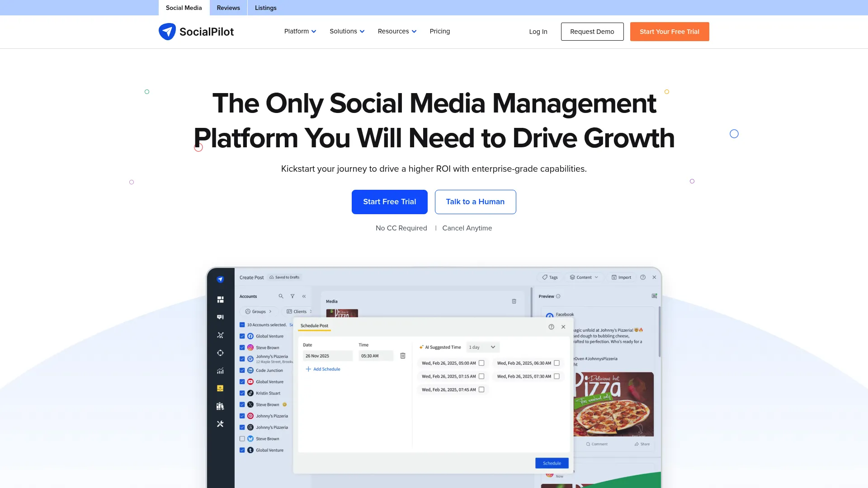868x488 pixels.
Task: Check the unchecked Steve Brown Bluesky checkbox
Action: 242,439
